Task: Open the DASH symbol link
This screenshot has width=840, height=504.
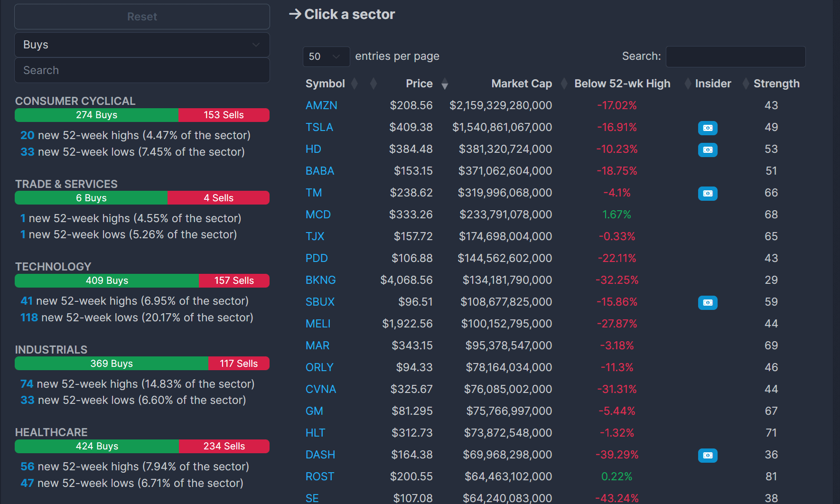Action: click(320, 455)
